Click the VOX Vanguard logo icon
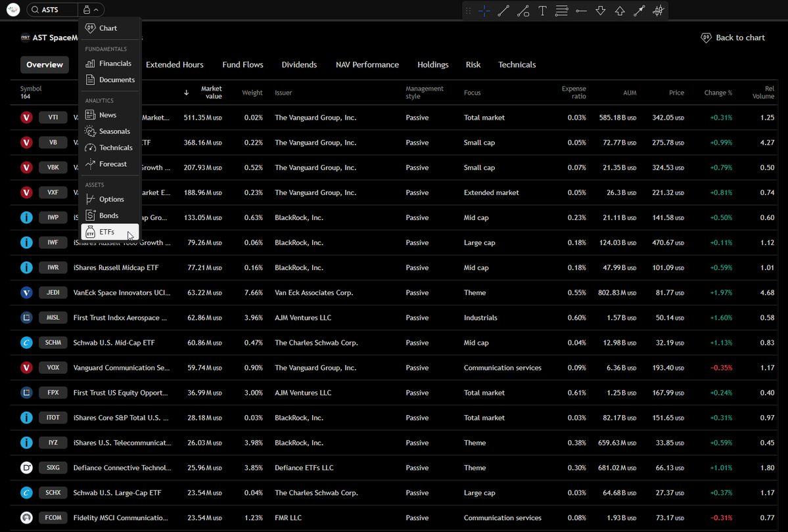Screen dimensions: 788x532 (27, 368)
